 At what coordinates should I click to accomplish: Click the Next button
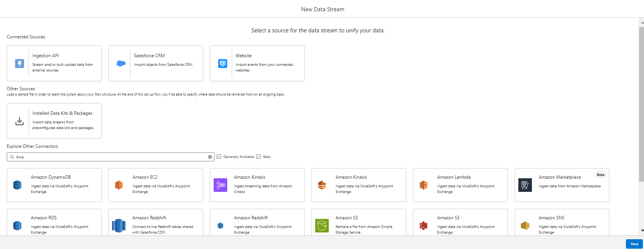click(x=634, y=244)
